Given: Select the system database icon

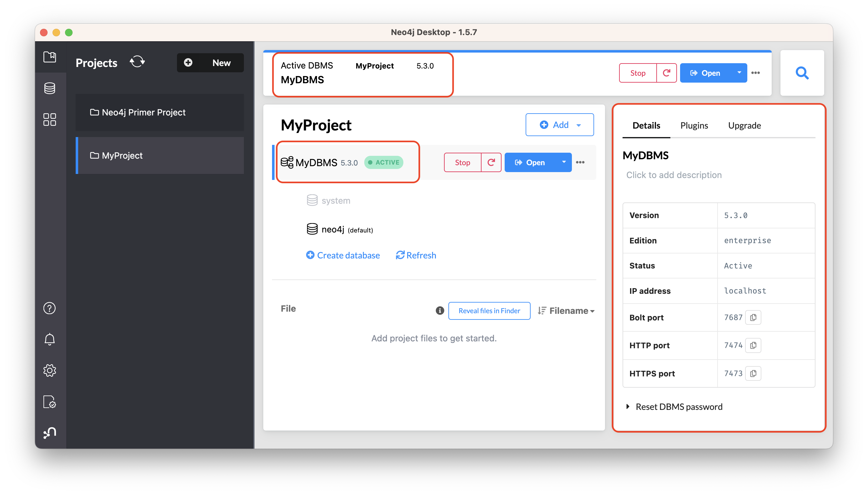Looking at the screenshot, I should click(312, 200).
